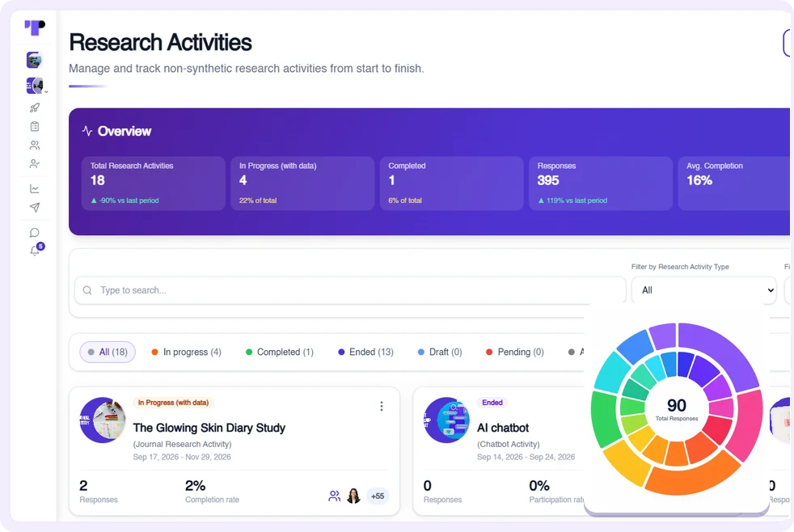This screenshot has height=532, width=794.
Task: Click the +55 participants badge
Action: click(x=378, y=496)
